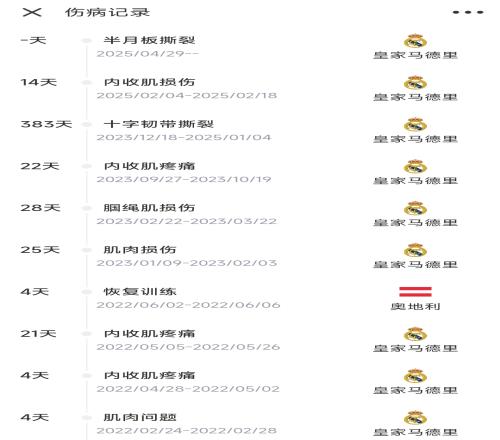Click date range 2022/04/28-2022/05/02

pos(188,389)
